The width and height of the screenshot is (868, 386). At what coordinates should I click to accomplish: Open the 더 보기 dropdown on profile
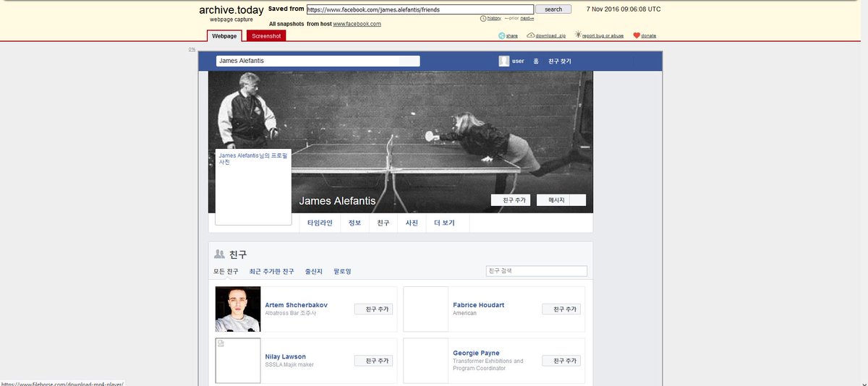pos(444,223)
